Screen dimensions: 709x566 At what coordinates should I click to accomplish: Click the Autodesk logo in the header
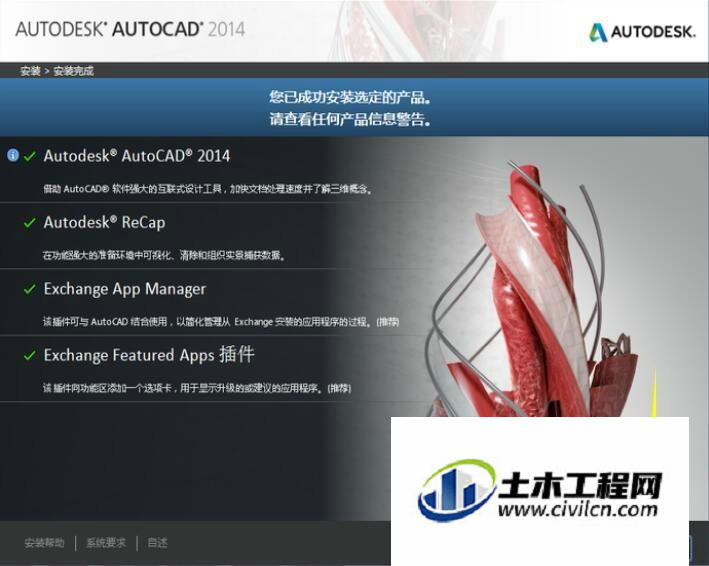642,32
